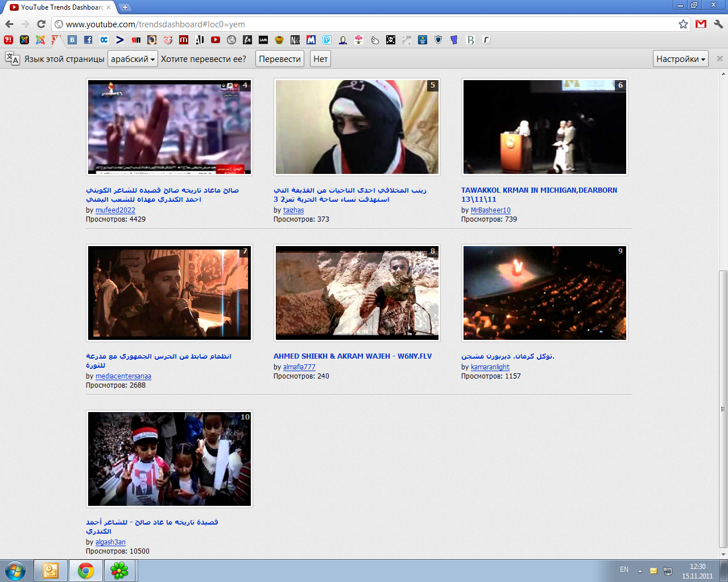
Task: Open the dark red m bookmark icon
Action: 184,40
